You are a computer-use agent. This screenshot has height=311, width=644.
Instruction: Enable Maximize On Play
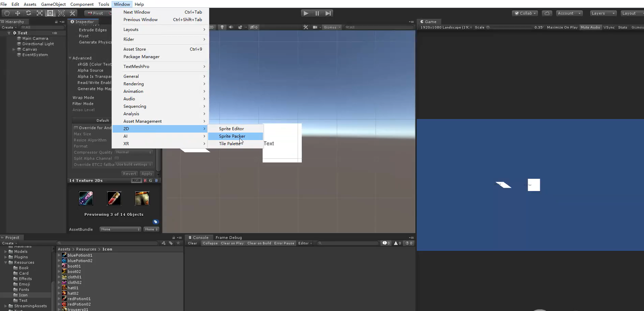tap(562, 27)
